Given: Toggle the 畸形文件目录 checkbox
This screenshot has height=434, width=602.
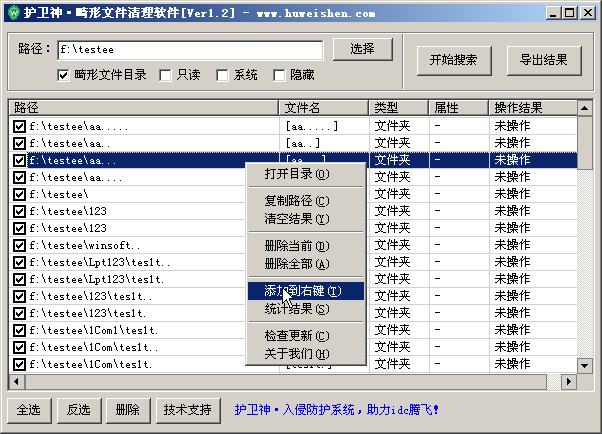Looking at the screenshot, I should pyautogui.click(x=65, y=75).
